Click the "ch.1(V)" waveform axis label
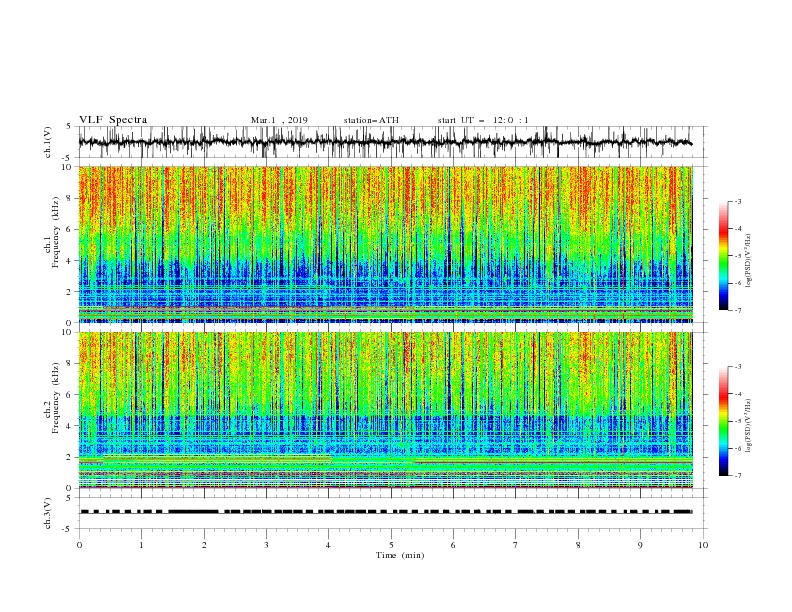 [x=48, y=142]
